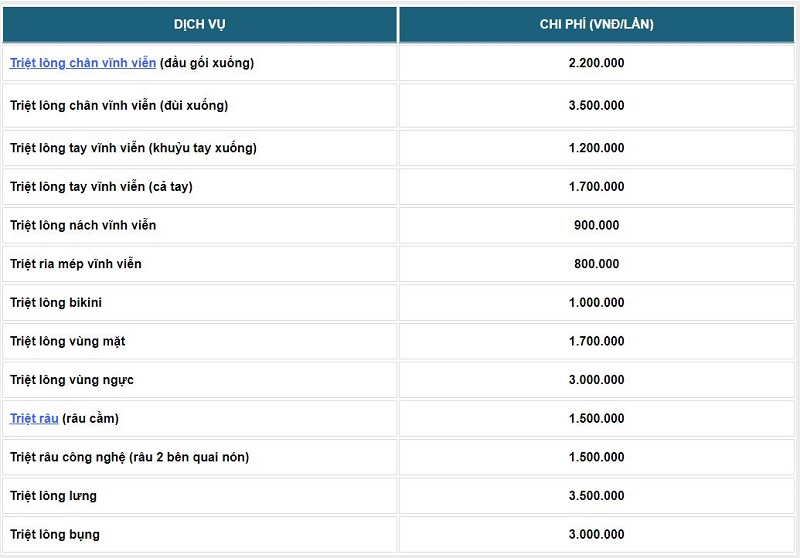
Task: Select the 800.000 price cell
Action: click(x=596, y=264)
